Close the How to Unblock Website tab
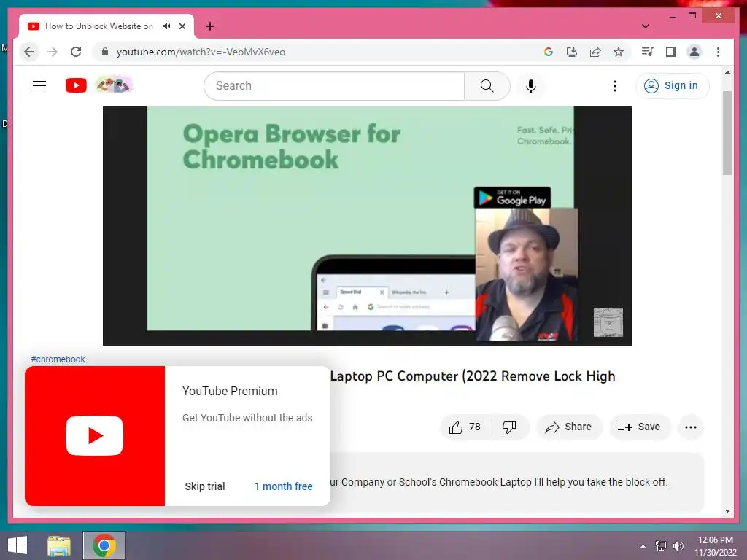This screenshot has height=560, width=747. (x=182, y=26)
